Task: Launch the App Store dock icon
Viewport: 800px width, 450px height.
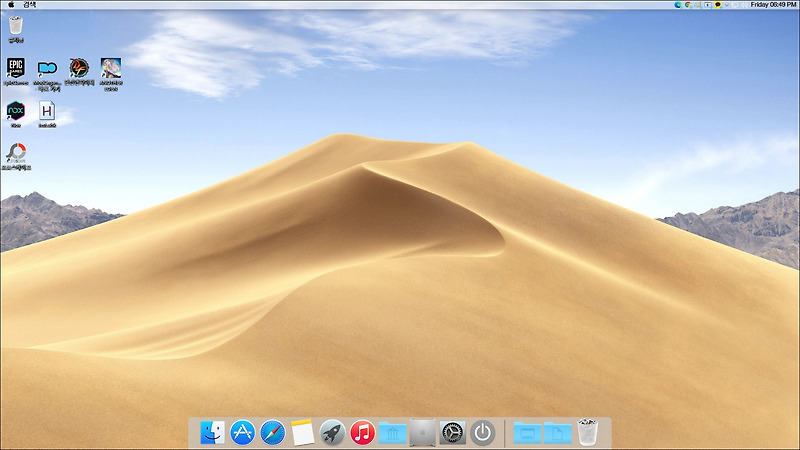Action: tap(242, 433)
